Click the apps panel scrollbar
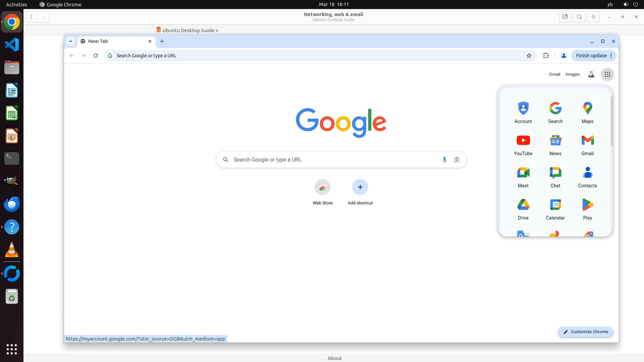Viewport: 644px width, 362px height. [x=611, y=121]
